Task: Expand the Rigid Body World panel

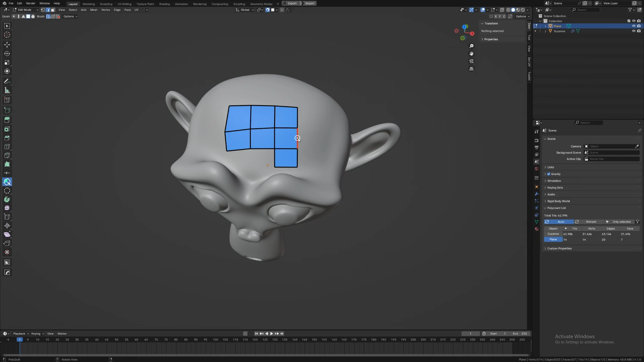Action: [x=558, y=201]
